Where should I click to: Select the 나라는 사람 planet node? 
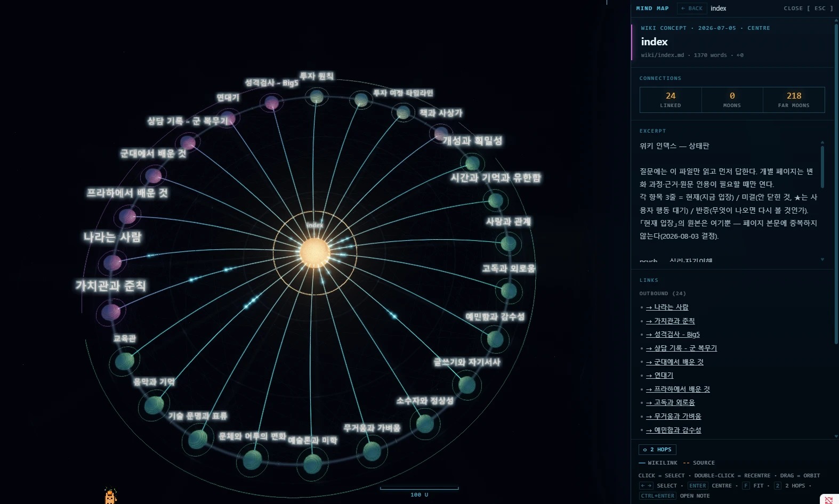point(112,263)
